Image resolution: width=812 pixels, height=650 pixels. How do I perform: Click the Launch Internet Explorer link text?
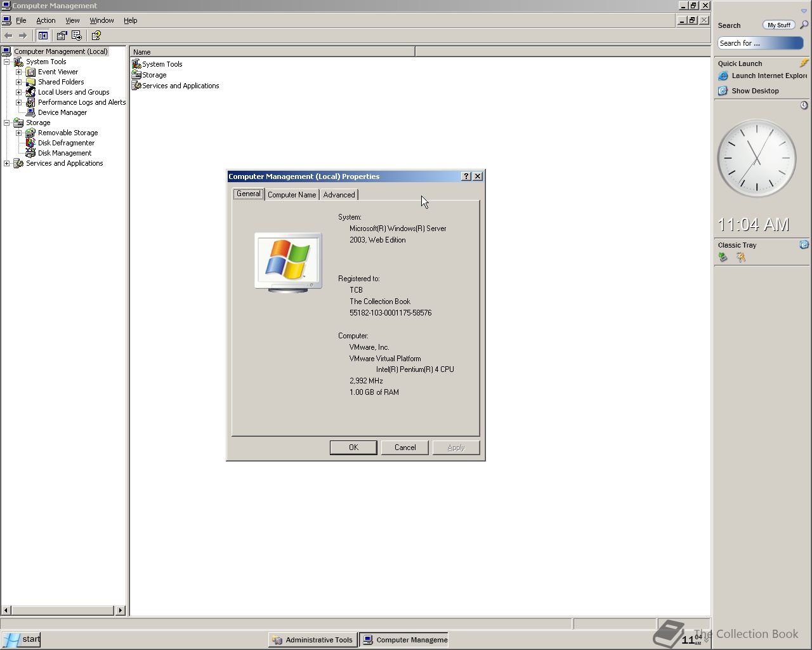(x=769, y=76)
